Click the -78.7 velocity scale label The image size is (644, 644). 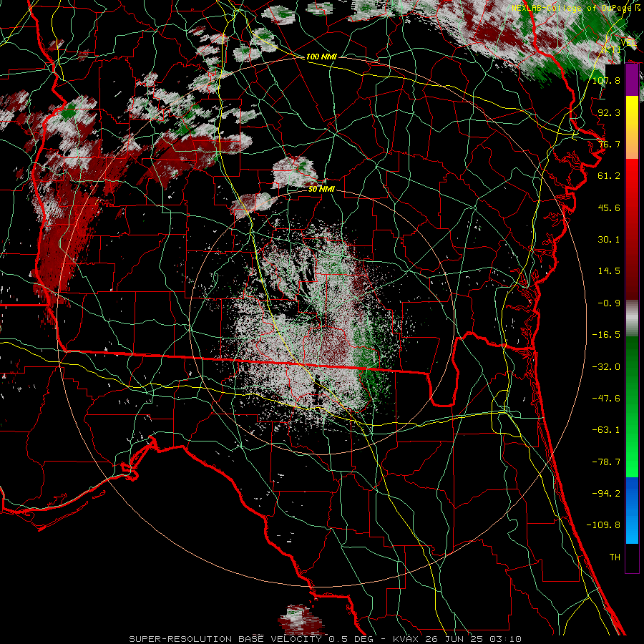[606, 462]
